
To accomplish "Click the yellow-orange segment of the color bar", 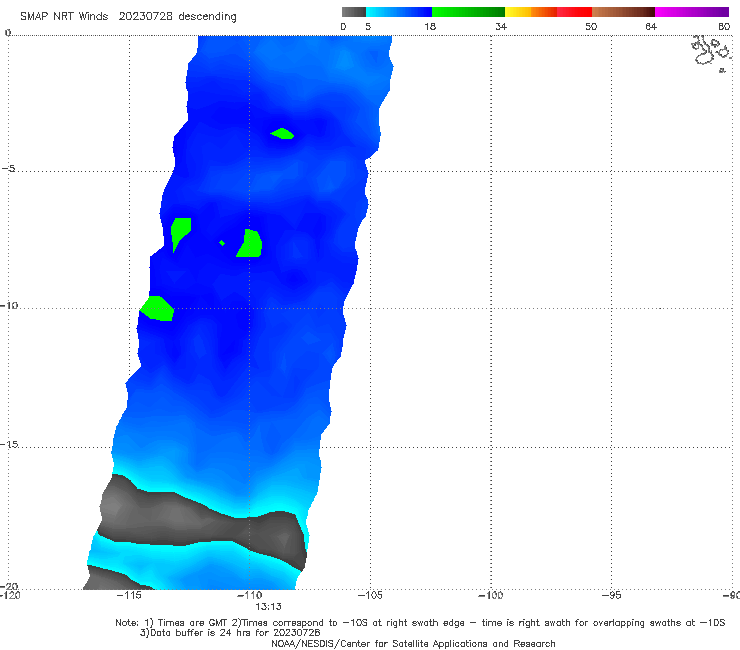I will pos(531,12).
